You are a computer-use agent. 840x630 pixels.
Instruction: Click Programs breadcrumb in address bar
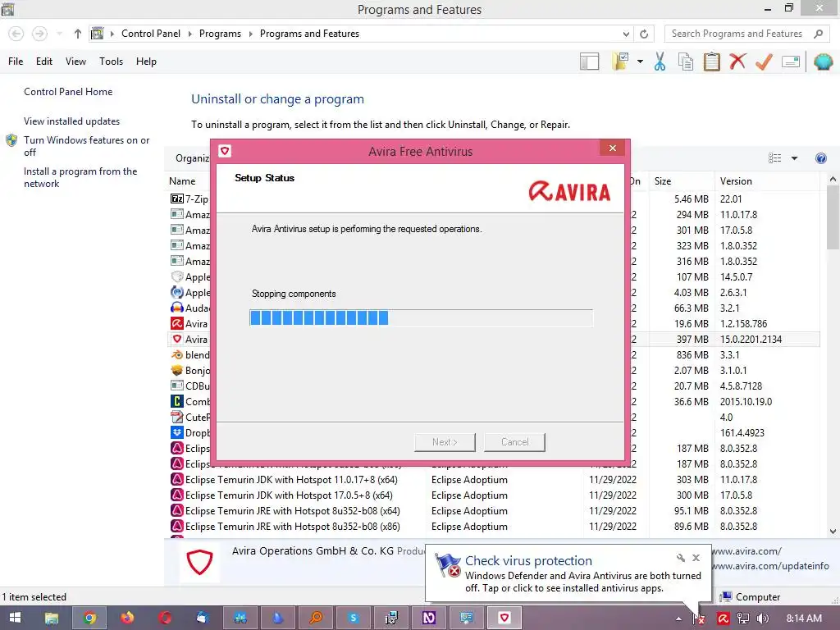[x=220, y=34]
